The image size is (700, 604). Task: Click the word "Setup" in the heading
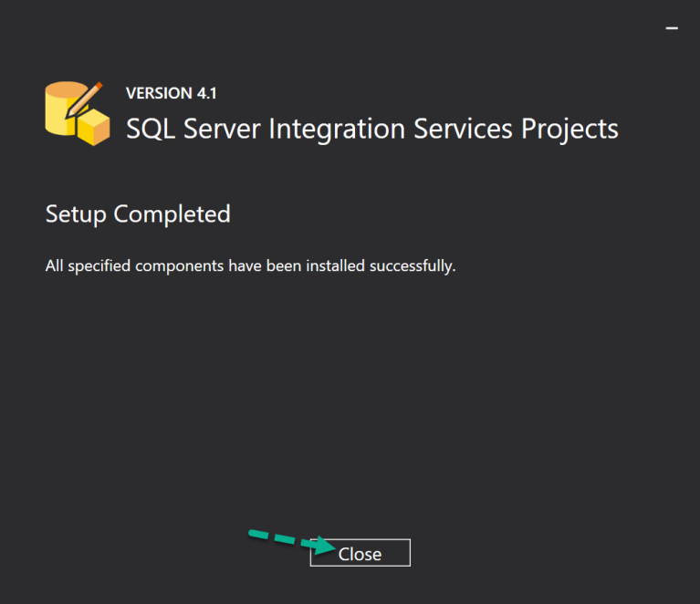coord(76,214)
